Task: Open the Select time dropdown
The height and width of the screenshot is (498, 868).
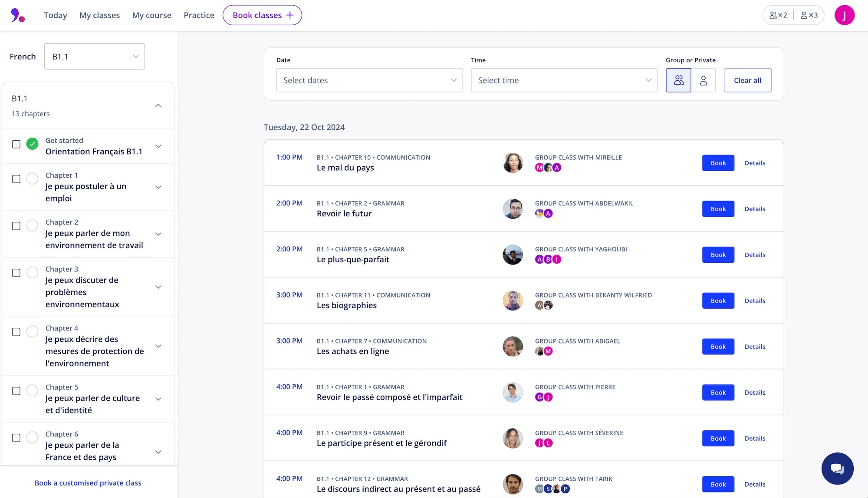Action: pyautogui.click(x=563, y=80)
